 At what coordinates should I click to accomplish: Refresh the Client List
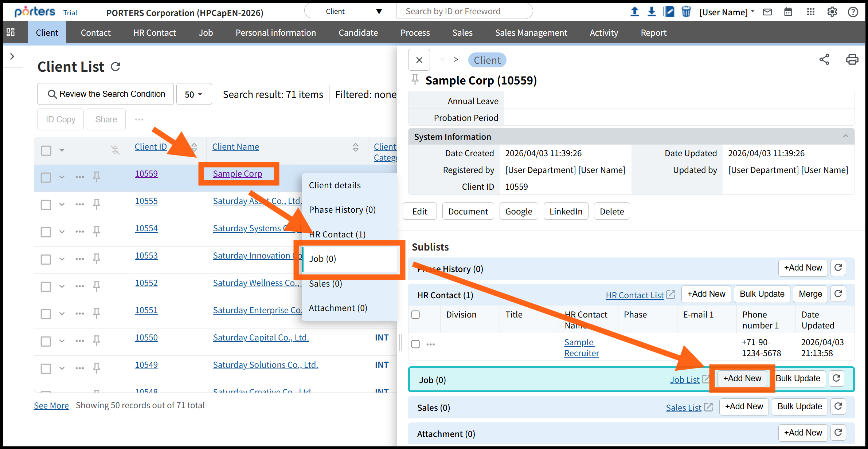(116, 67)
